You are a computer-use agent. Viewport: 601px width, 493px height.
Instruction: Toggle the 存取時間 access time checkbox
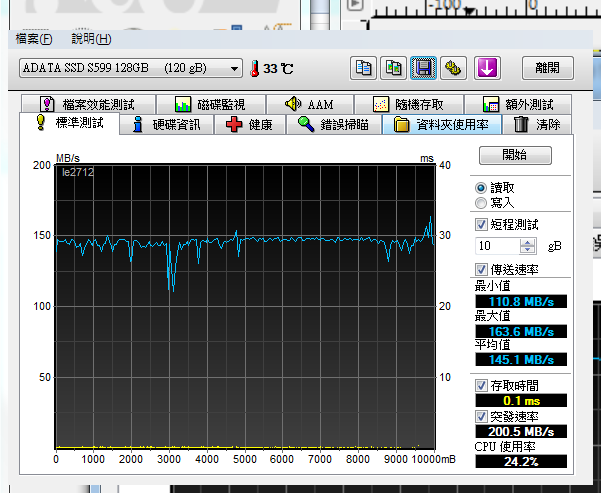481,385
